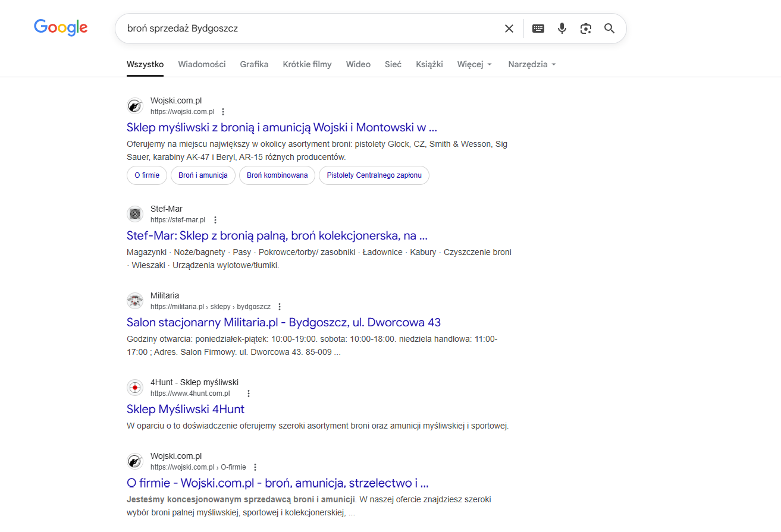
Task: Open search by image camera icon
Action: point(585,29)
